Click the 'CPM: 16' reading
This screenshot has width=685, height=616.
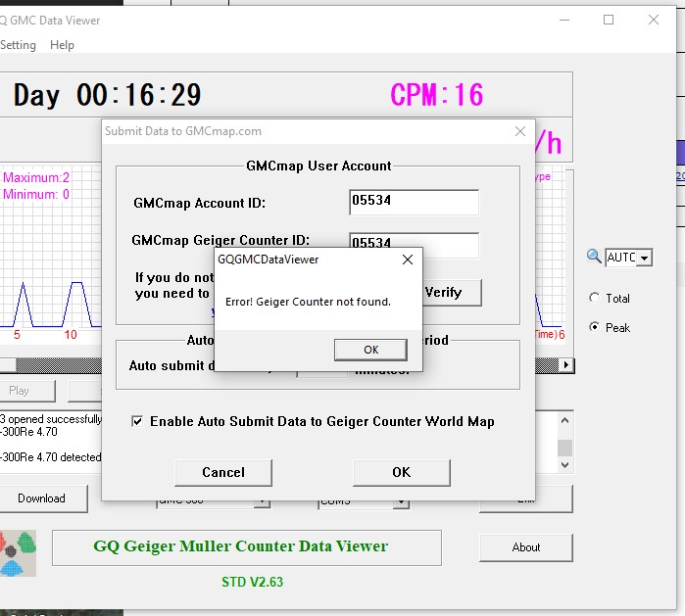tap(436, 95)
